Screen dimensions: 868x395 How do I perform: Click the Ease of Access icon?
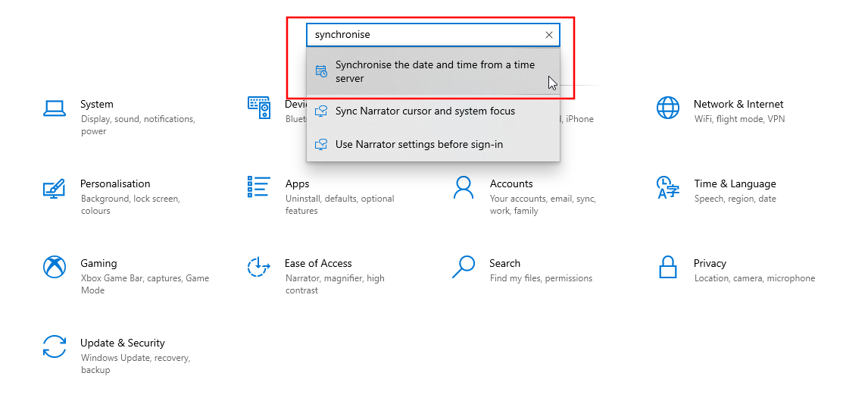point(259,267)
